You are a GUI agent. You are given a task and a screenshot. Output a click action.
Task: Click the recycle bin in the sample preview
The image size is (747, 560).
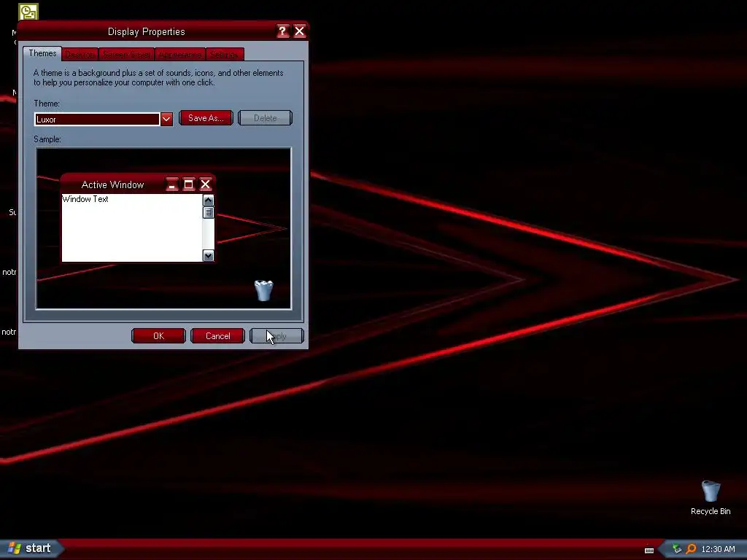click(264, 290)
